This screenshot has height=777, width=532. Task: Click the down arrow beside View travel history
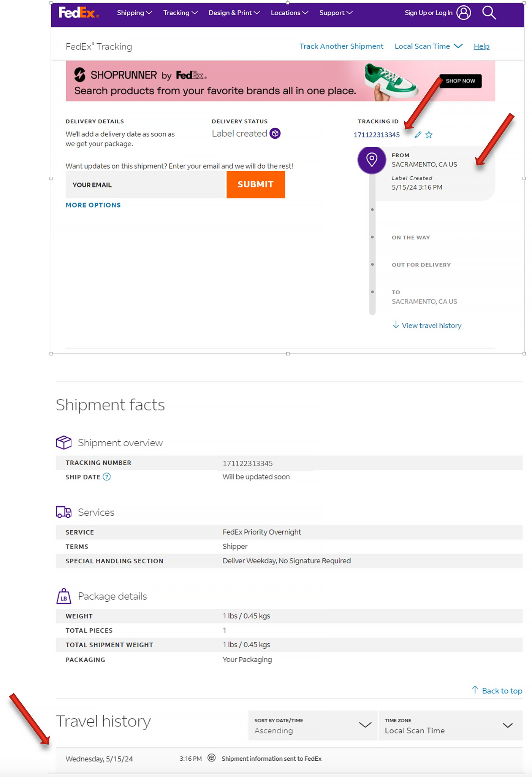pos(396,325)
